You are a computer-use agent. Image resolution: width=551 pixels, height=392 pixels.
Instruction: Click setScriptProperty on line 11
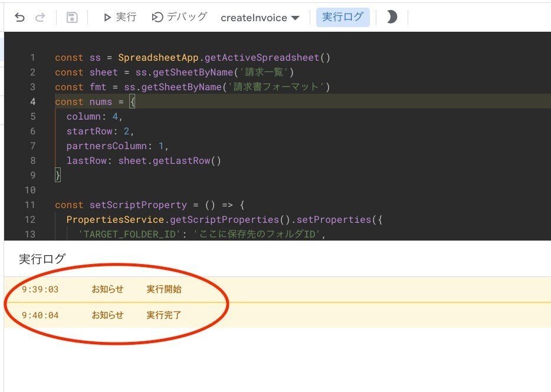(x=138, y=205)
